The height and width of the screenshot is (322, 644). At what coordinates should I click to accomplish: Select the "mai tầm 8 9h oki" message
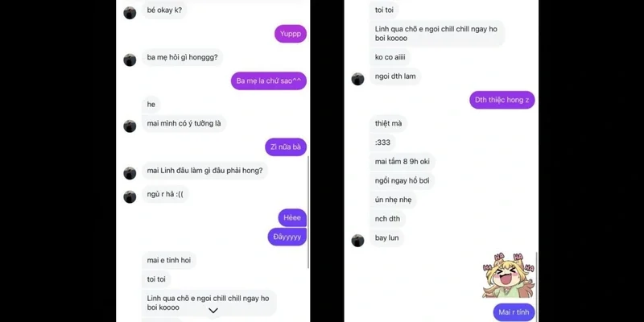pyautogui.click(x=402, y=162)
